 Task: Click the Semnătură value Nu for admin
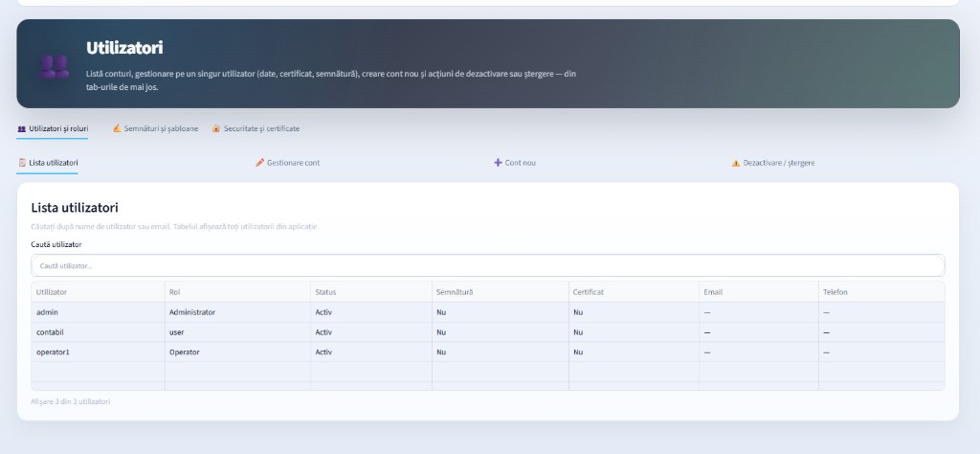click(x=500, y=312)
